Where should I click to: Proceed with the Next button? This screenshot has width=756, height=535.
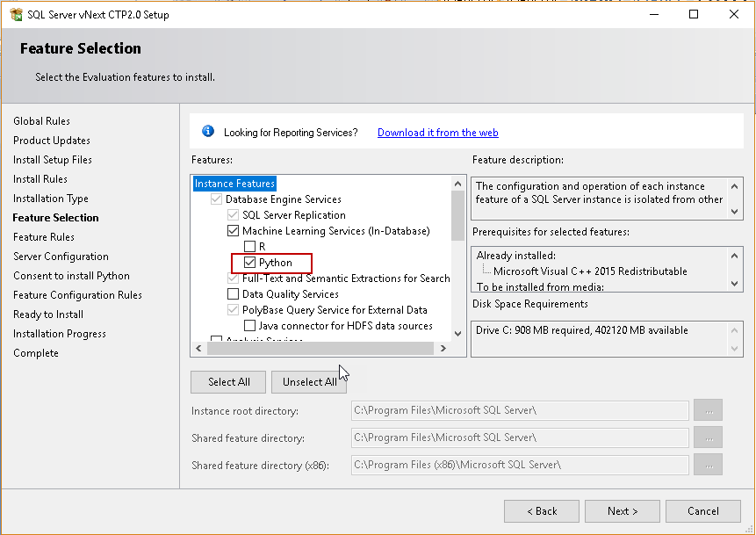(x=622, y=510)
